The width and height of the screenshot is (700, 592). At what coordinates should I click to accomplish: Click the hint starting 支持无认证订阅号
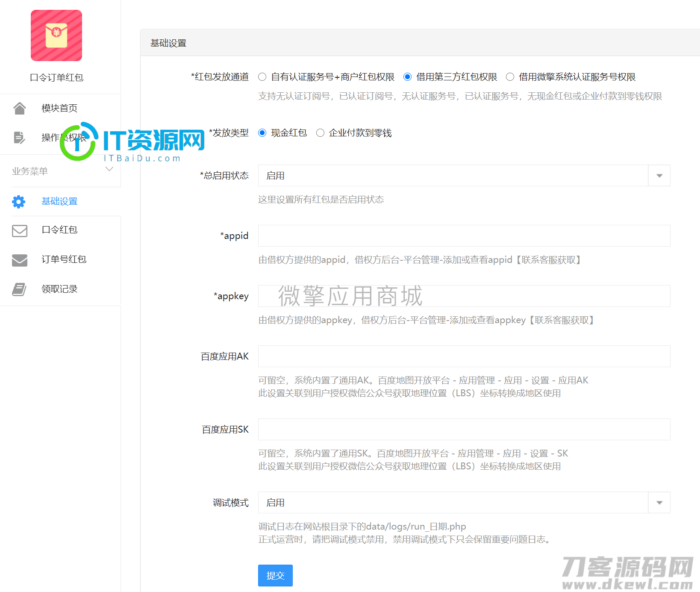(x=460, y=96)
